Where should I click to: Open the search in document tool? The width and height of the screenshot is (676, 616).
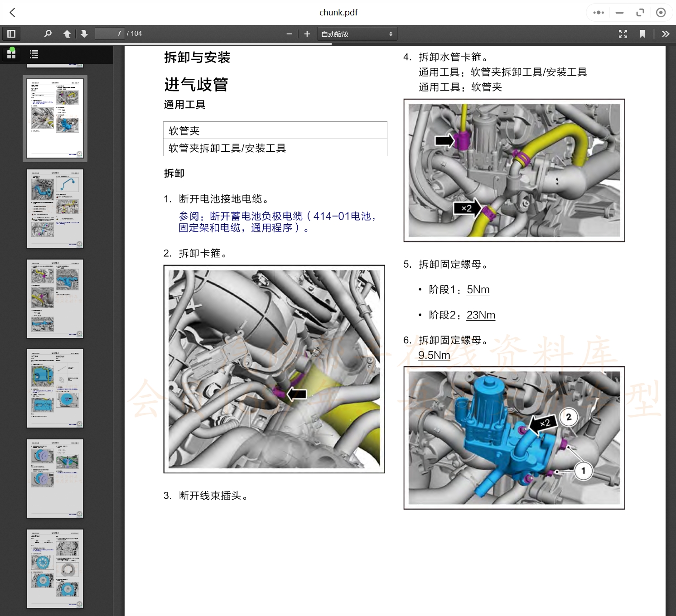48,34
